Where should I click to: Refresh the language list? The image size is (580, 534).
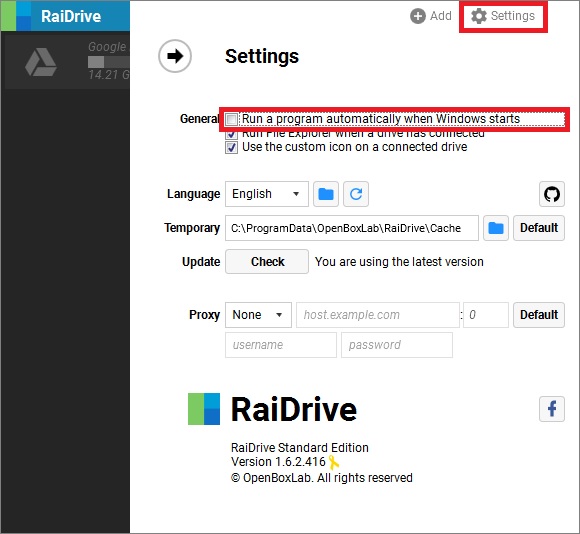click(356, 194)
